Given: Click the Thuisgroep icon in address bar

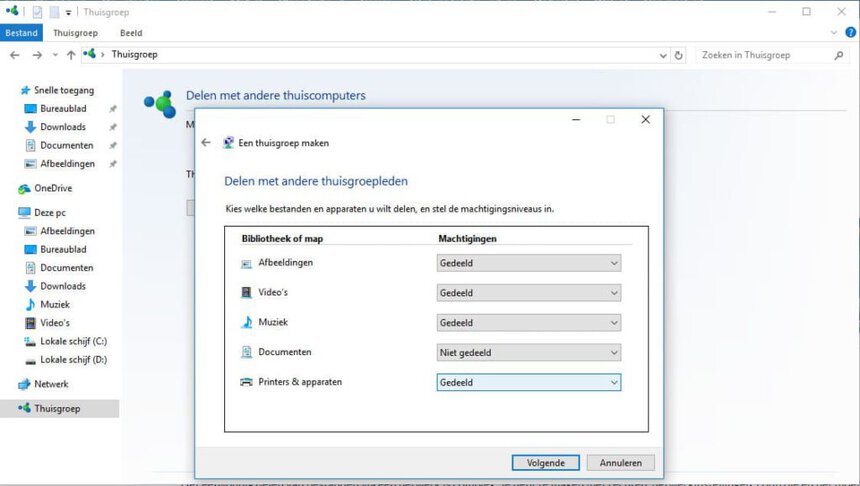Looking at the screenshot, I should tap(89, 54).
